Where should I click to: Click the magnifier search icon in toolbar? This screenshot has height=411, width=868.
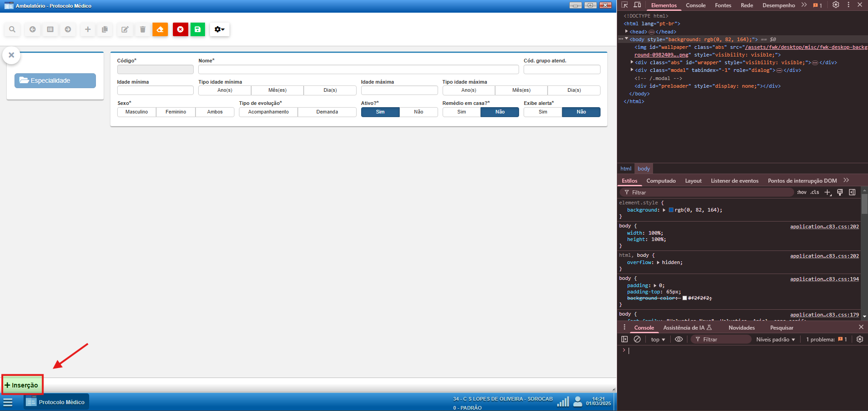(x=12, y=29)
